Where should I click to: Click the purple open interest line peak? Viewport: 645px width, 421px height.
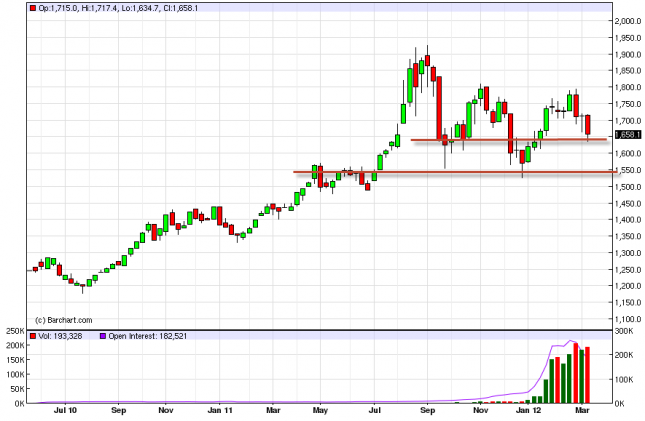click(x=570, y=341)
